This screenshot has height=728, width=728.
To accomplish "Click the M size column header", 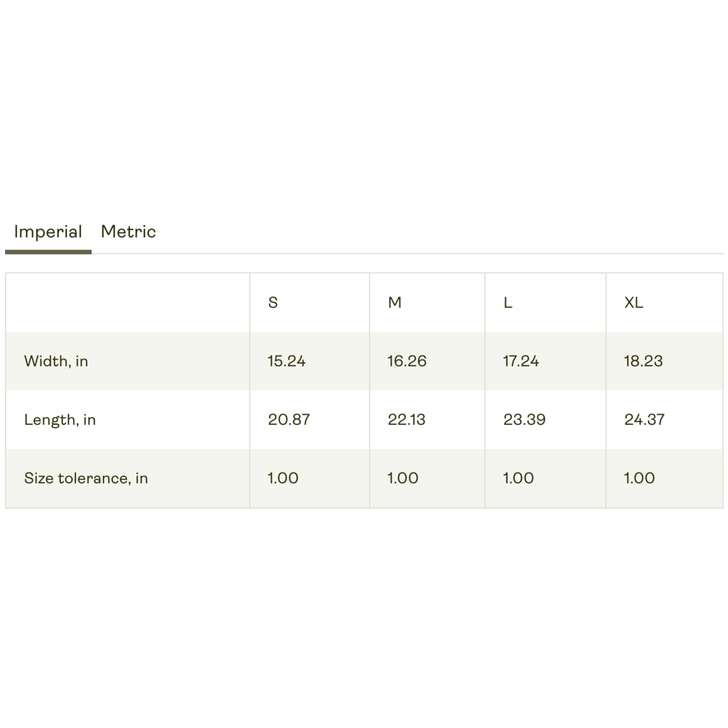I will pyautogui.click(x=395, y=302).
